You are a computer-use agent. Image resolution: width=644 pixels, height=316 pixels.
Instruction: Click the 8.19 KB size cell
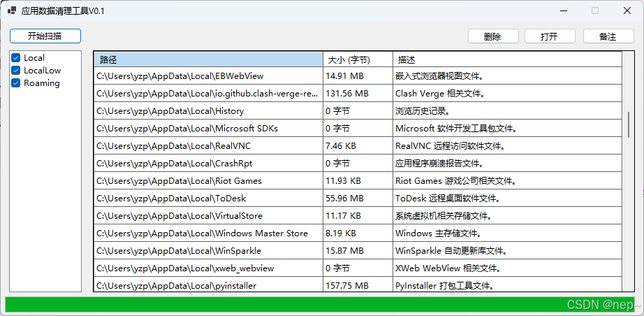click(x=358, y=233)
